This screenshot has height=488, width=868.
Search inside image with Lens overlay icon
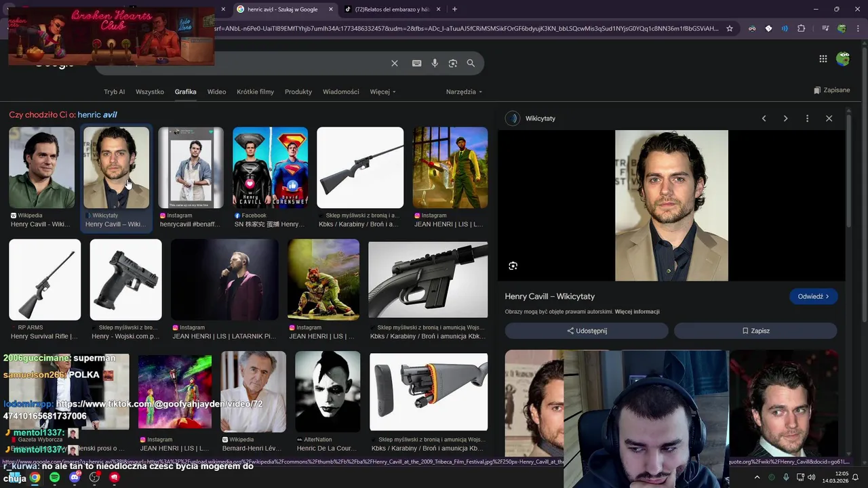(x=513, y=266)
